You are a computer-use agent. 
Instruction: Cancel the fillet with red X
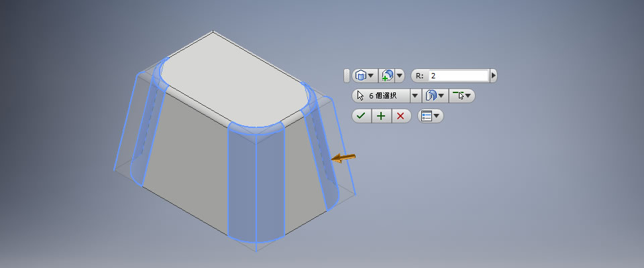click(401, 116)
